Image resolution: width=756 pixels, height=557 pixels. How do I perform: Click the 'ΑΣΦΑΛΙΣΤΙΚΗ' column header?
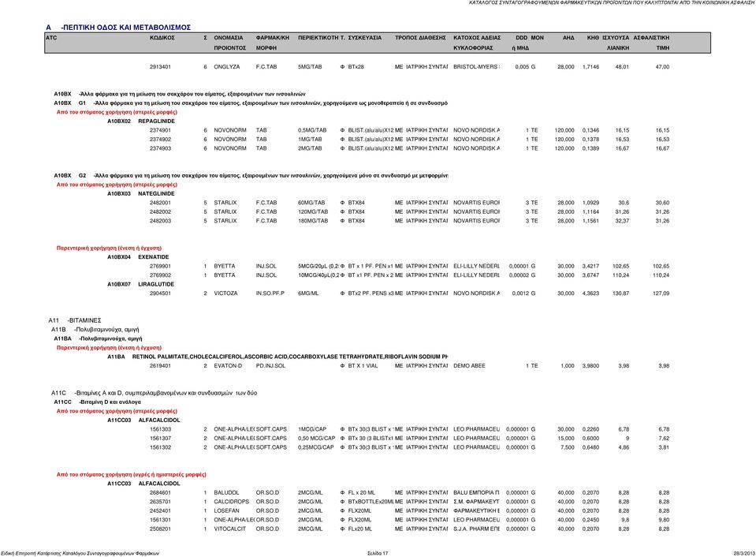(x=651, y=38)
